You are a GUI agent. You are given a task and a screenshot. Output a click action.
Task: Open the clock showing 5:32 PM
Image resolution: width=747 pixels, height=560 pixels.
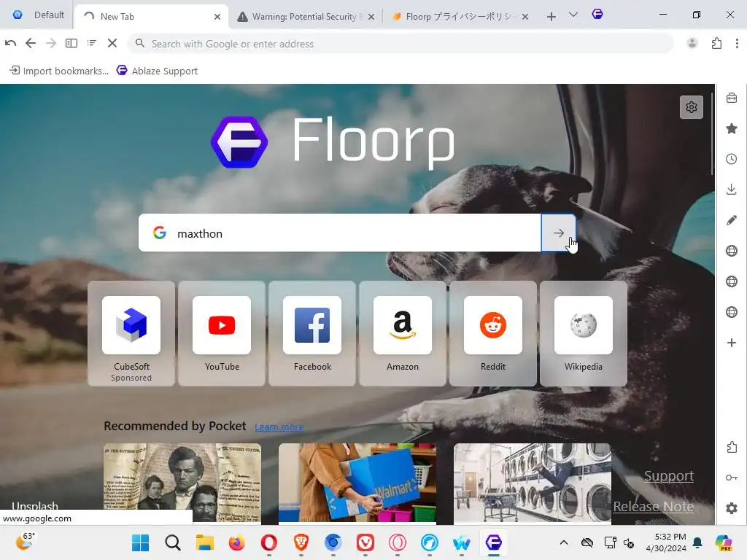click(x=666, y=542)
